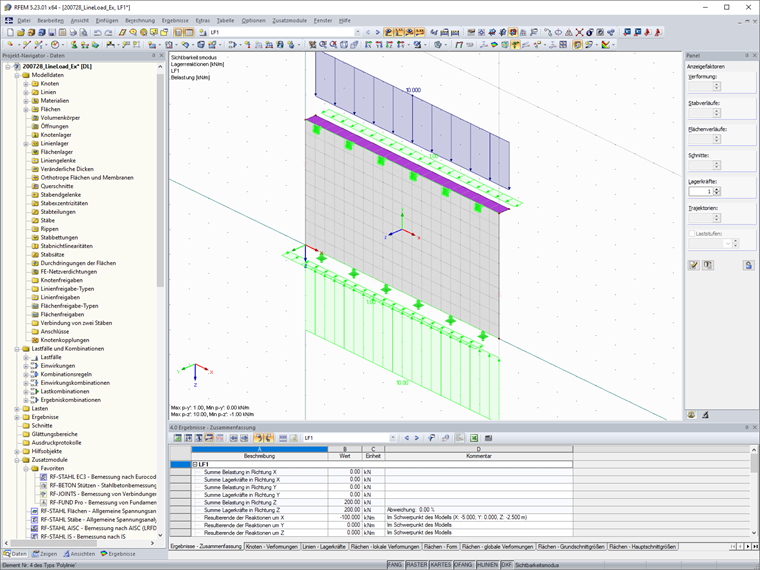Select Ergebniskombinationen tree entry
This screenshot has width=760, height=570.
[x=70, y=400]
